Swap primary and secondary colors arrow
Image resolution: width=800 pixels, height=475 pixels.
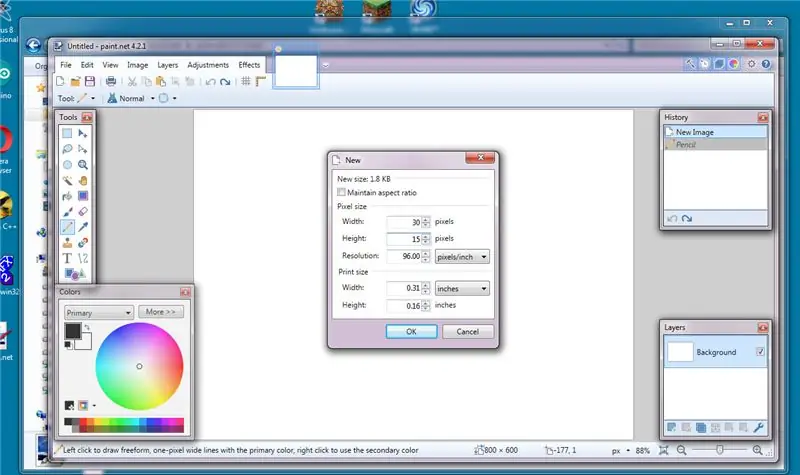[87, 327]
